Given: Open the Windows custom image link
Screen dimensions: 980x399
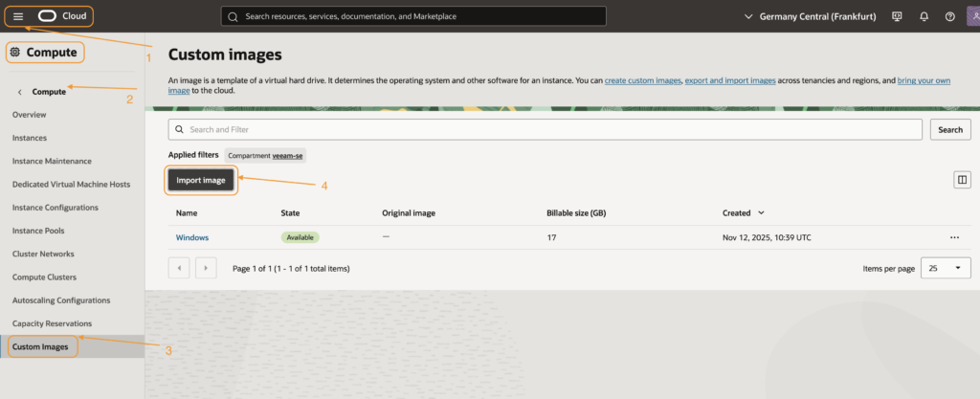Looking at the screenshot, I should coord(191,237).
